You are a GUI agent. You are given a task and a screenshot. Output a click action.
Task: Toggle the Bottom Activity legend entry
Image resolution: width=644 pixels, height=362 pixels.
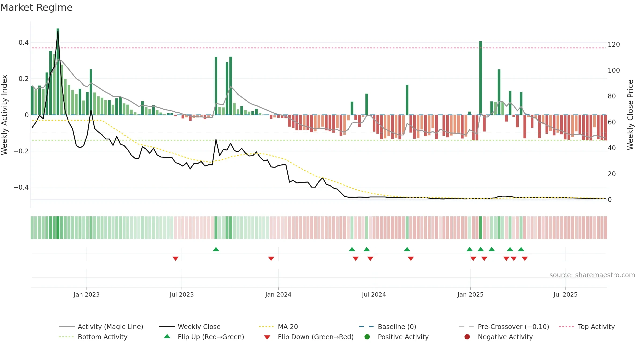click(x=93, y=337)
